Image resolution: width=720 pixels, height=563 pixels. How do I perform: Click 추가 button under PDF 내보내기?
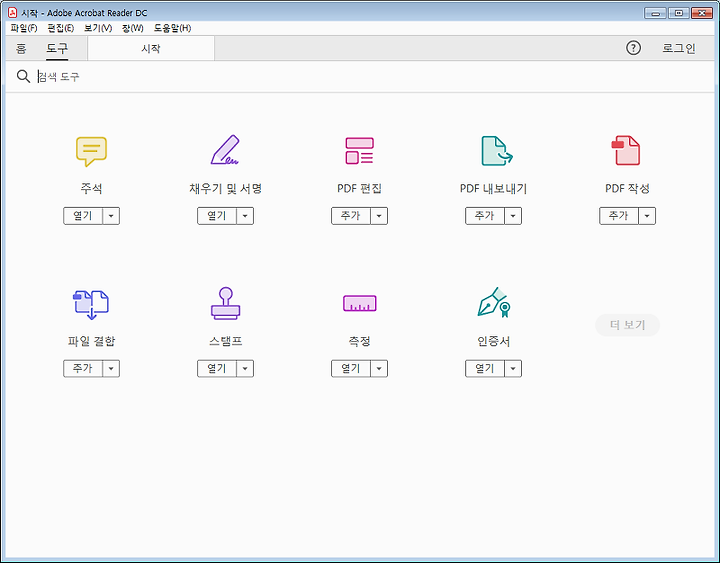485,216
